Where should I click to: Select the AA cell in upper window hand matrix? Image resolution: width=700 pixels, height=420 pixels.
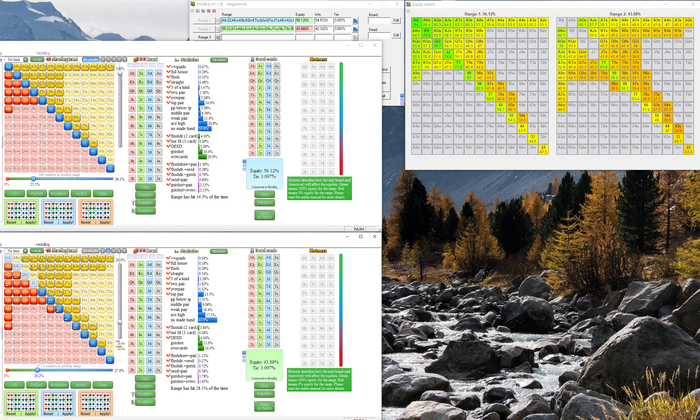[8, 67]
